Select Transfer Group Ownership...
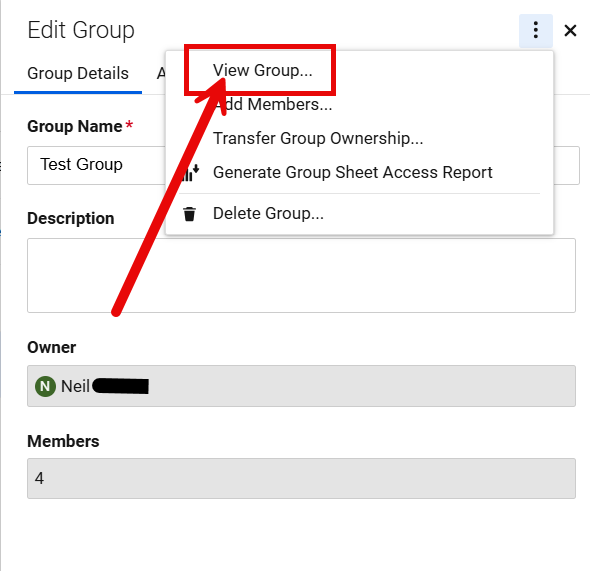This screenshot has height=571, width=590. 318,138
